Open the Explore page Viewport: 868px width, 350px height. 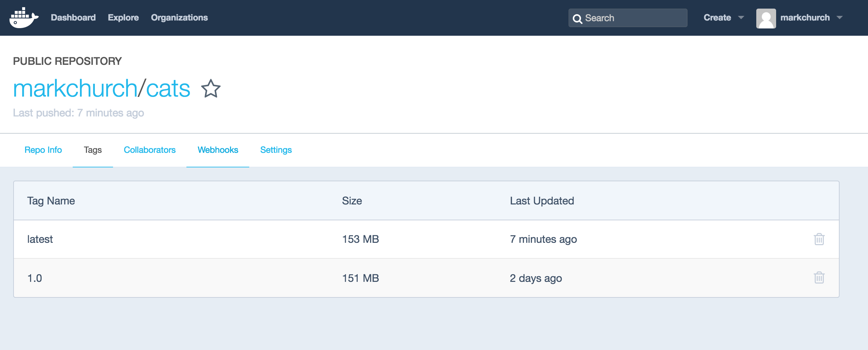point(123,18)
